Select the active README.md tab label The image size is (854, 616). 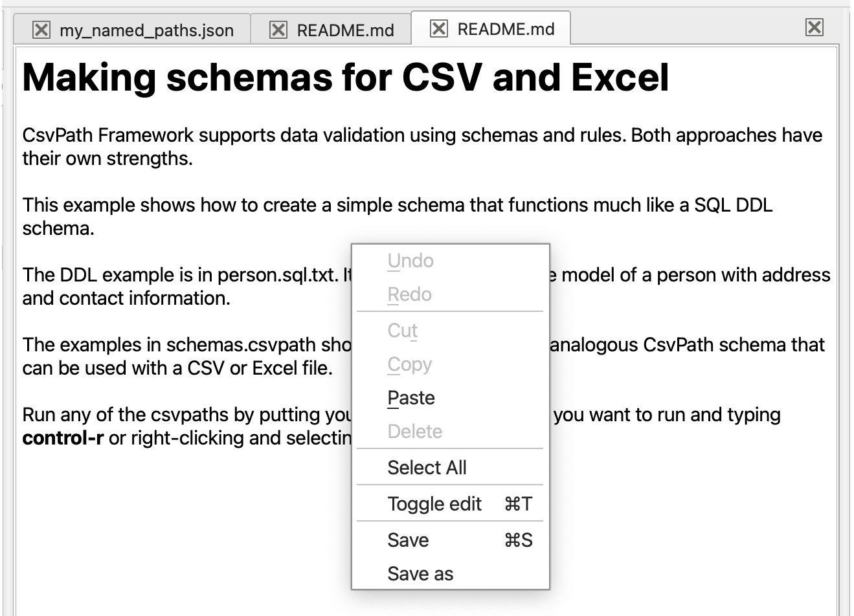pyautogui.click(x=506, y=29)
